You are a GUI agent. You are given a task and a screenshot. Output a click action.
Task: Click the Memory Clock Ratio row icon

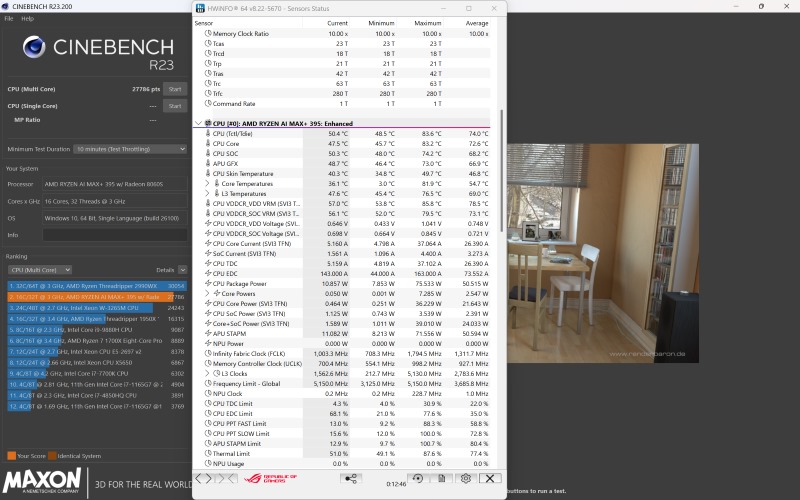[x=208, y=34]
